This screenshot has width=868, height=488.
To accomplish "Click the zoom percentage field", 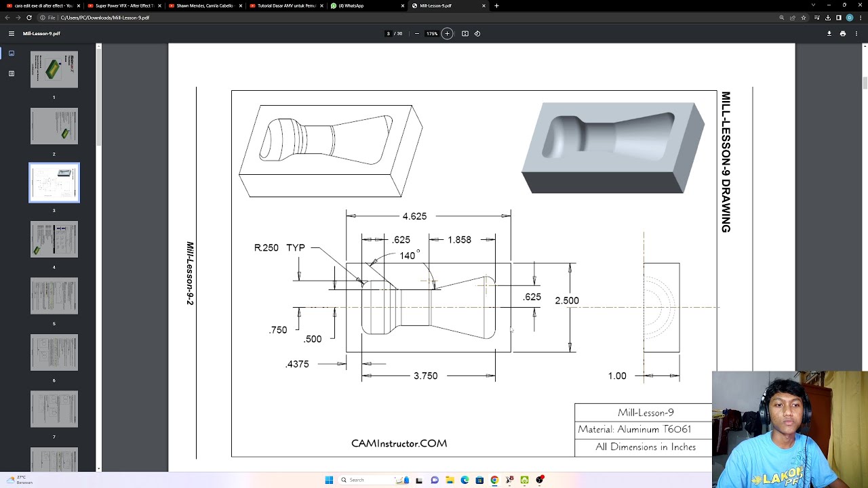I will coord(431,33).
